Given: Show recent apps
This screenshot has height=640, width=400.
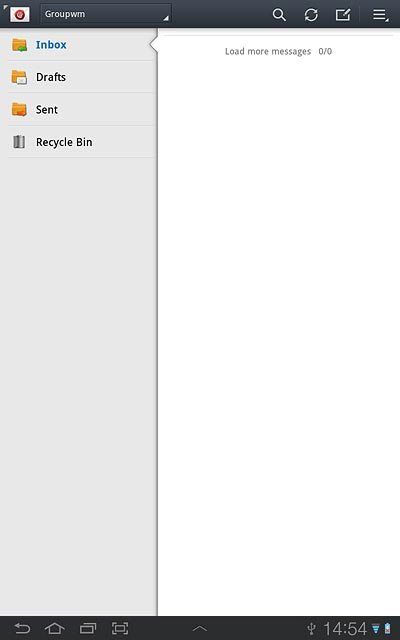Looking at the screenshot, I should click(88, 628).
